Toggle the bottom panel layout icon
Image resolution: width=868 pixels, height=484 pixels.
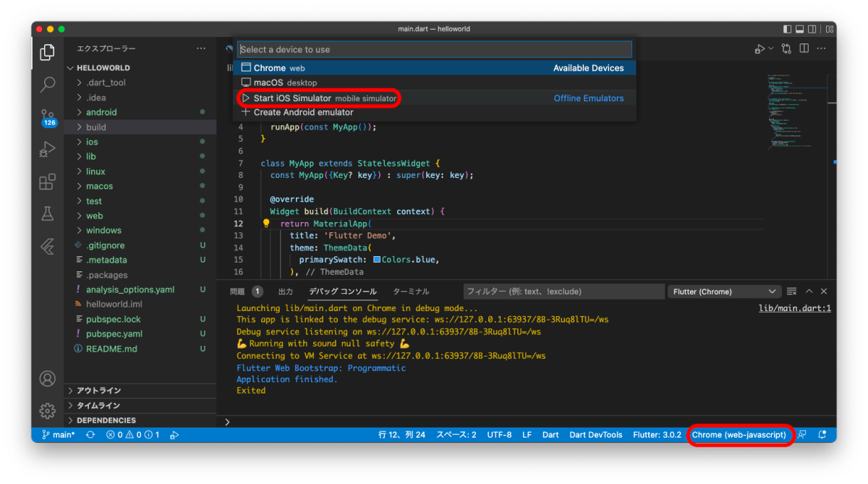coord(801,29)
